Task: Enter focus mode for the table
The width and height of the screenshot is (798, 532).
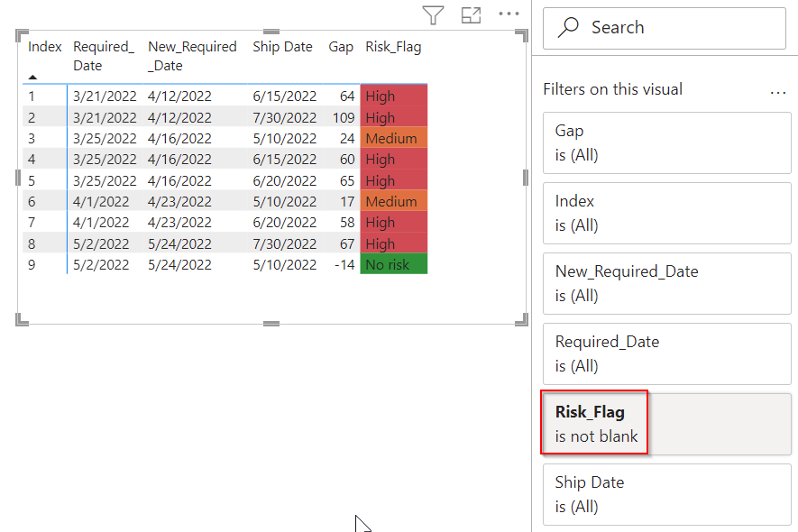Action: (471, 14)
